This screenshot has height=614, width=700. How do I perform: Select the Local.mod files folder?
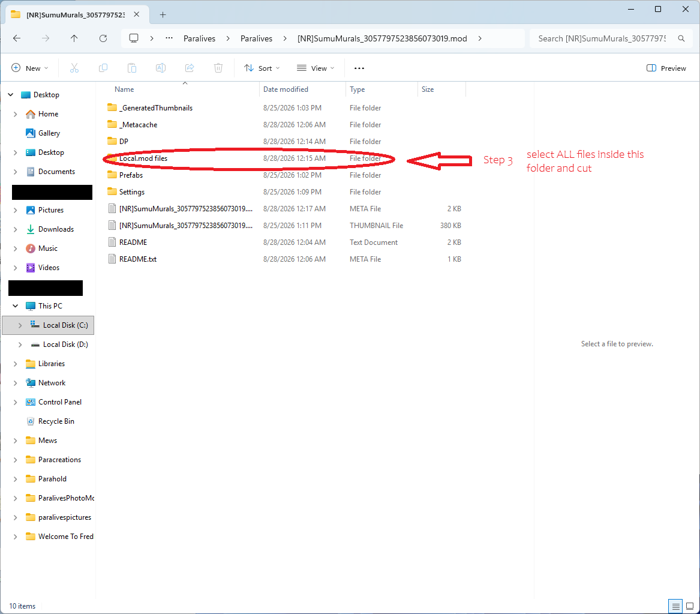coord(143,158)
